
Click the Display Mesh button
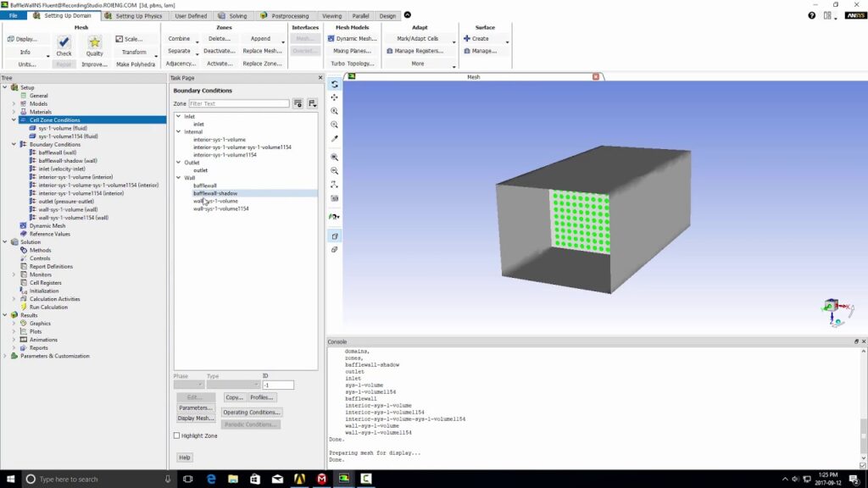click(196, 419)
